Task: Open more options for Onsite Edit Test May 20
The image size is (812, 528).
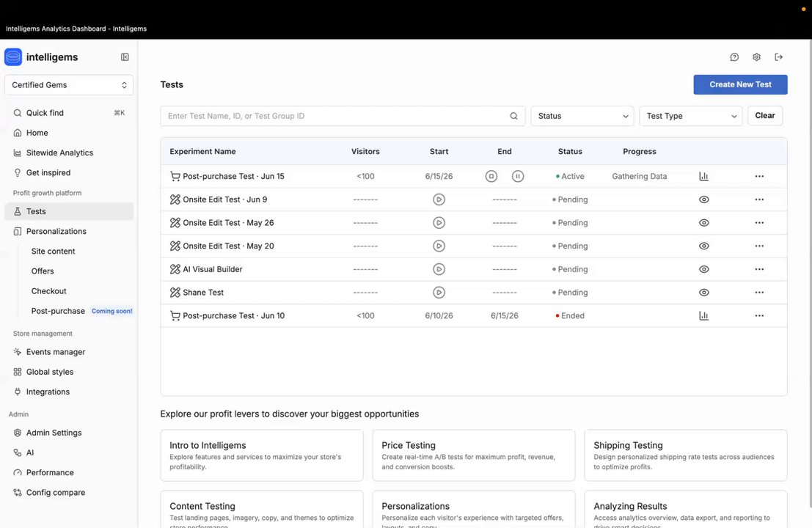Action: click(759, 246)
